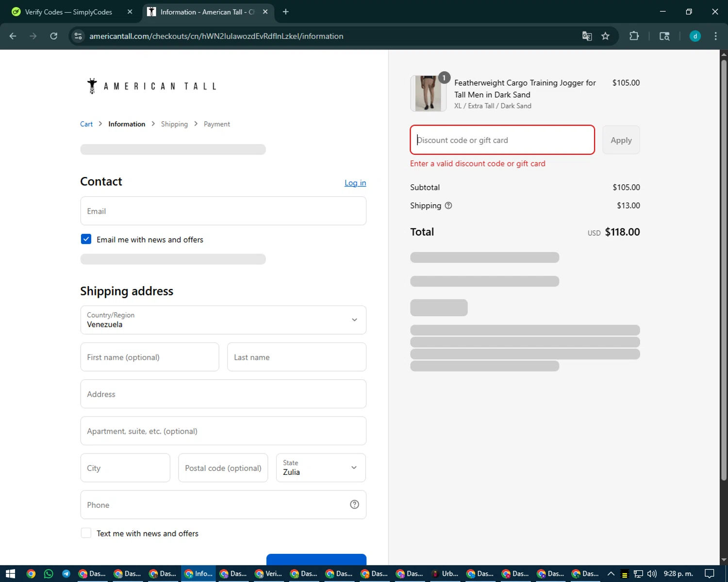Screen dimensions: 728x582
Task: Check Text me with news and offers
Action: coord(86,533)
